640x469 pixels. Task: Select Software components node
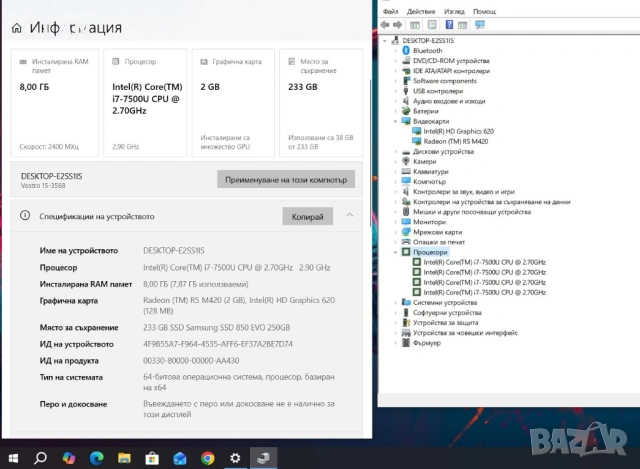click(x=444, y=81)
